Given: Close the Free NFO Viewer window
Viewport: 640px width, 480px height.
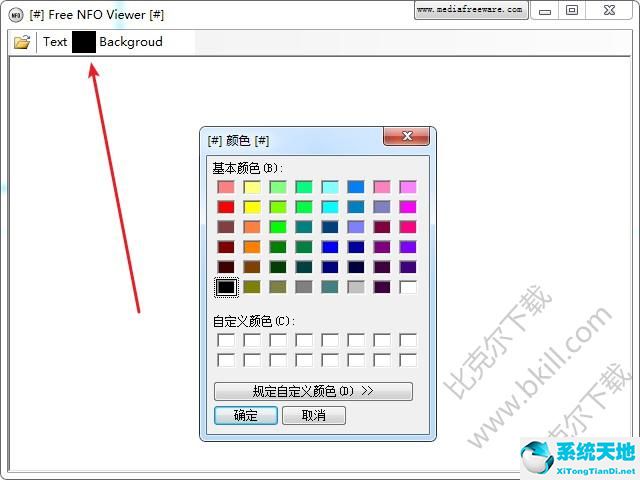Looking at the screenshot, I should pyautogui.click(x=609, y=10).
